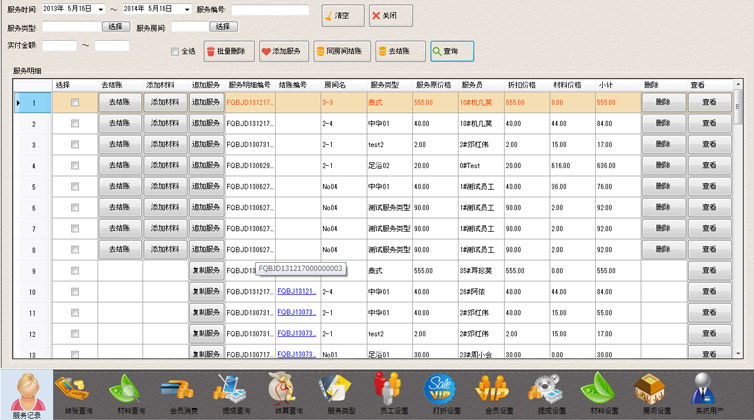The width and height of the screenshot is (754, 420).
Task: Open the 服务类型 service type module
Action: pyautogui.click(x=341, y=395)
